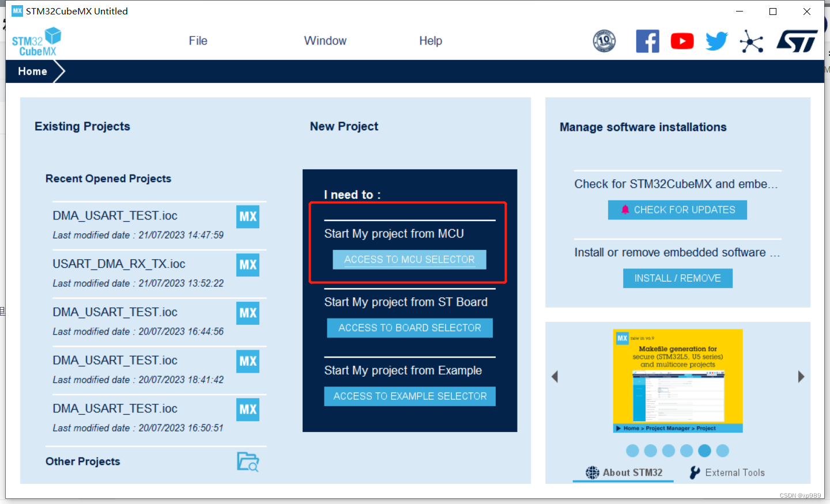The image size is (830, 504).
Task: Click 'Start My project from Example' text
Action: click(403, 370)
